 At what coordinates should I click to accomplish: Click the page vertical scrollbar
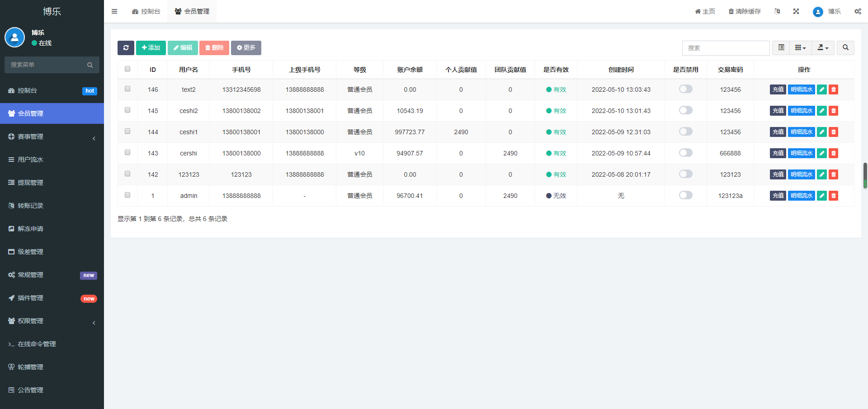pyautogui.click(x=865, y=175)
